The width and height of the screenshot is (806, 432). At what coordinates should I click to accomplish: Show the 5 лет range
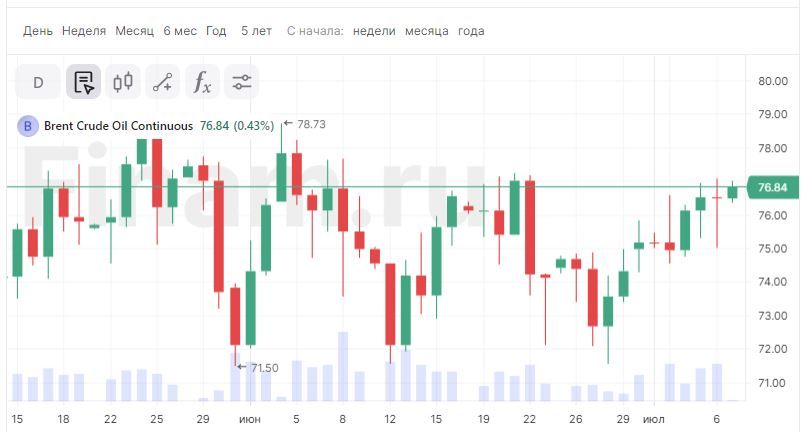256,31
